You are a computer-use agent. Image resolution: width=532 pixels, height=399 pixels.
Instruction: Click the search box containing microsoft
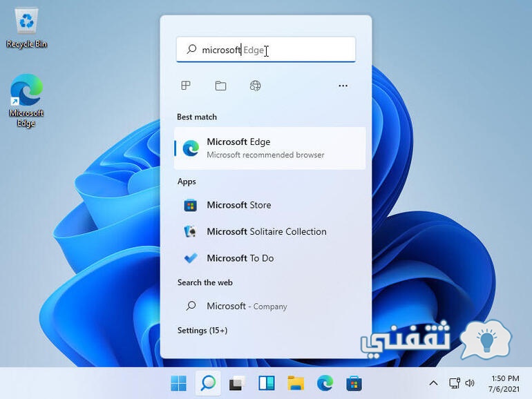pos(266,50)
